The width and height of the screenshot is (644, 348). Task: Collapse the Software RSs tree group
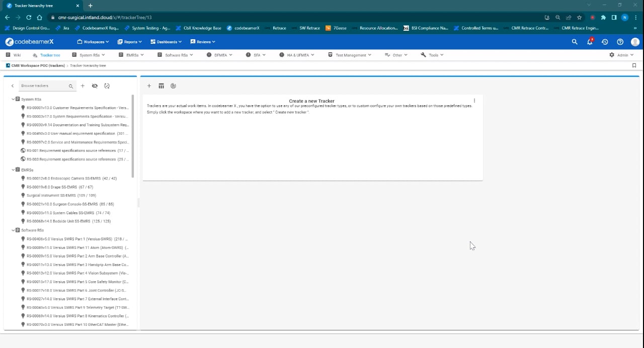[13, 230]
